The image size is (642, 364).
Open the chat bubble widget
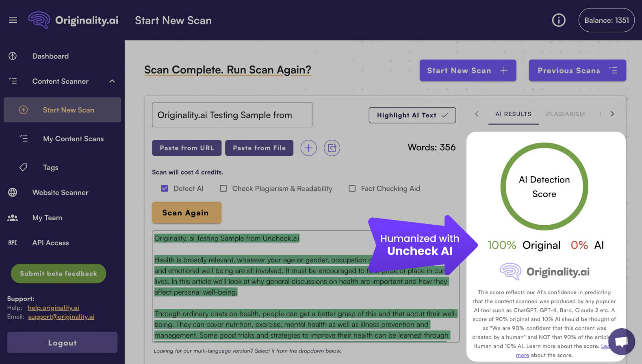622,342
